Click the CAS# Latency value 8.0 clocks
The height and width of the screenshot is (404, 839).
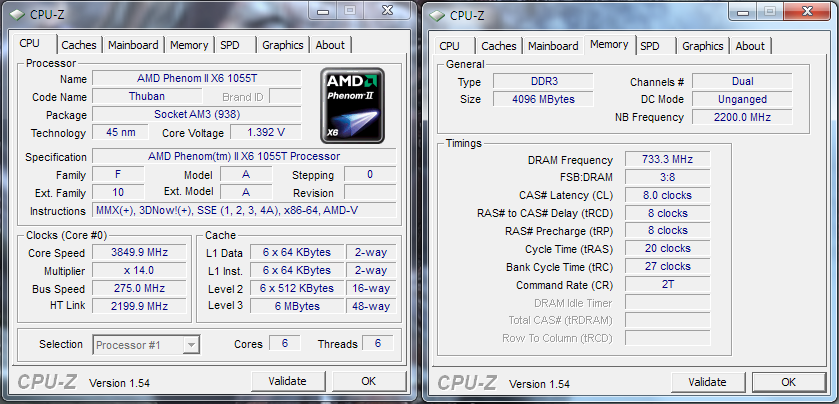[x=667, y=195]
